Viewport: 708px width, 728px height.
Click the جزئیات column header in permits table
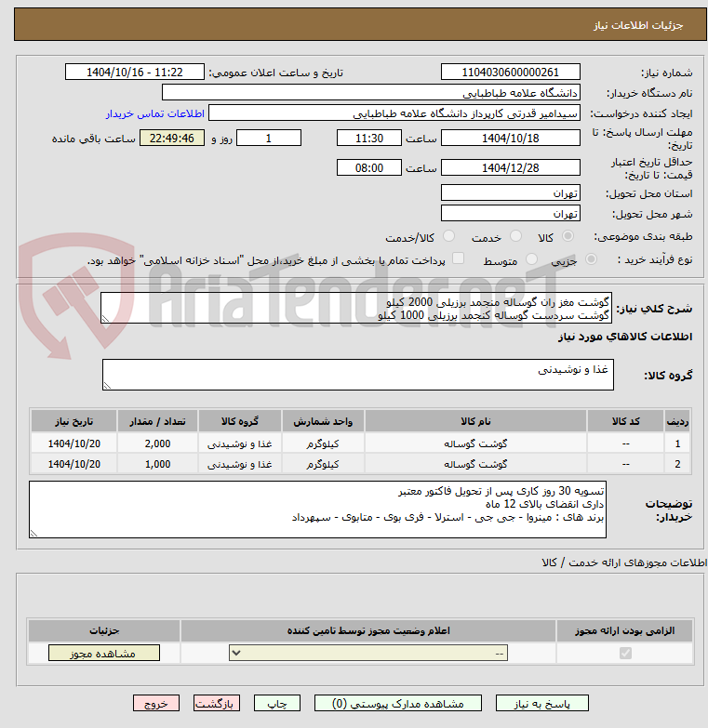point(104,630)
